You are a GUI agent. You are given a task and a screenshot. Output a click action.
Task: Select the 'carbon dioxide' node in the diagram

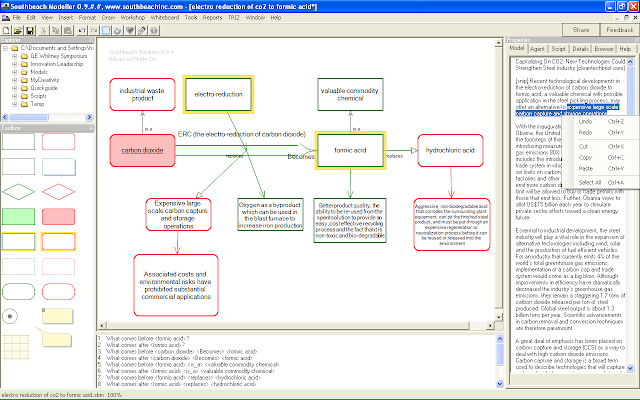[142, 150]
